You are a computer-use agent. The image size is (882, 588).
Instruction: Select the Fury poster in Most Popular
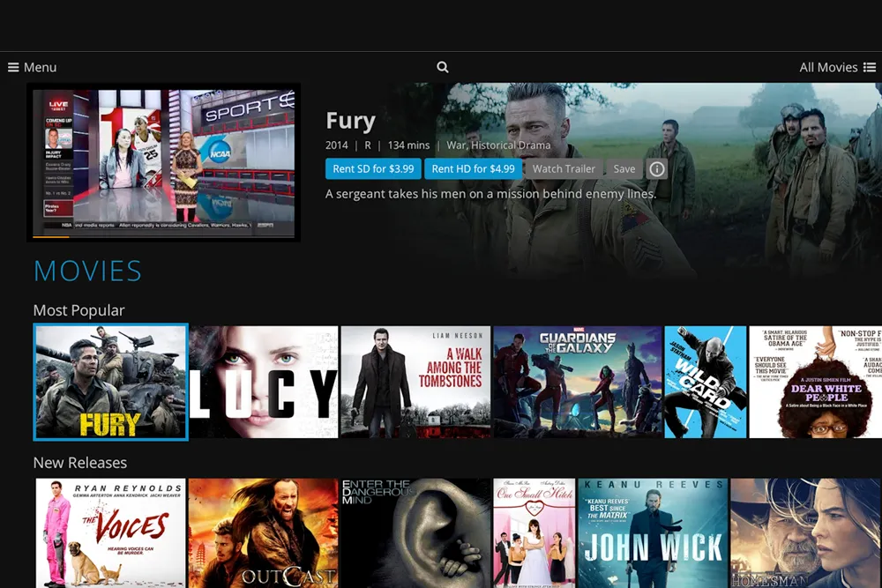(x=110, y=382)
